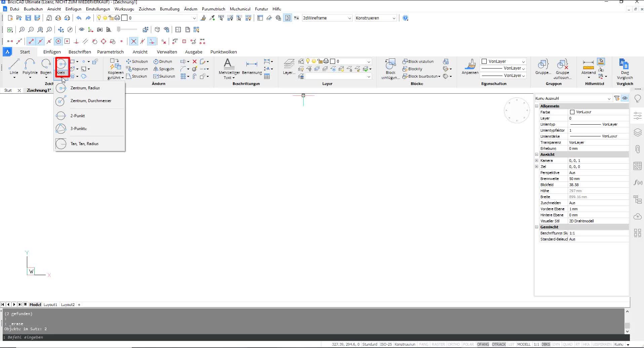Open the Mehrzeiliger Text tool

229,69
